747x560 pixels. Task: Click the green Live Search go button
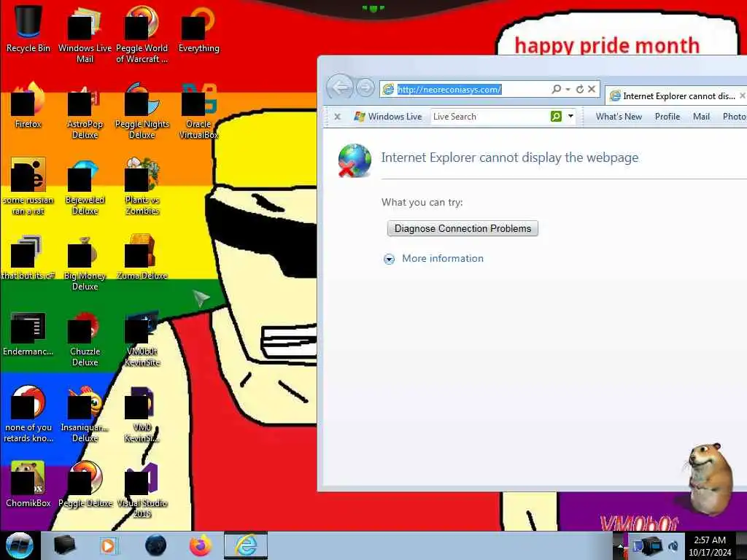click(x=556, y=116)
